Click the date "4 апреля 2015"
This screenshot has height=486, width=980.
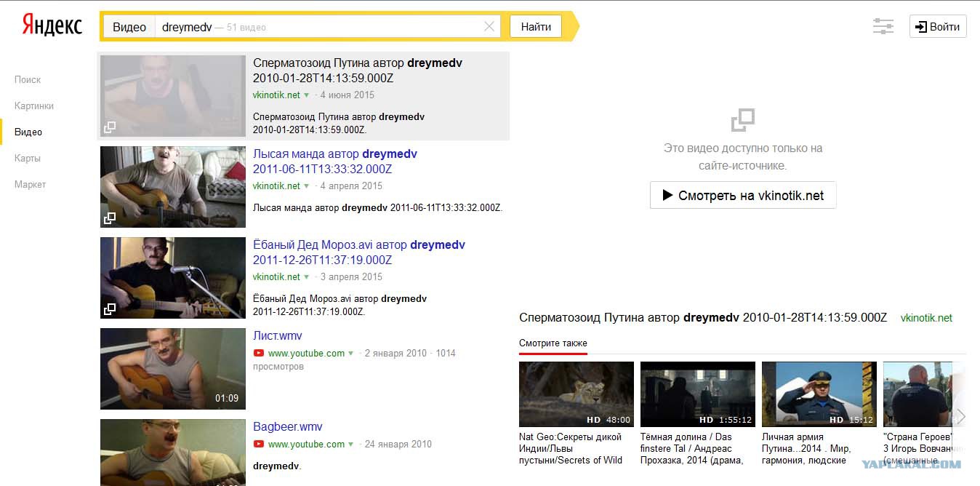[x=351, y=186]
